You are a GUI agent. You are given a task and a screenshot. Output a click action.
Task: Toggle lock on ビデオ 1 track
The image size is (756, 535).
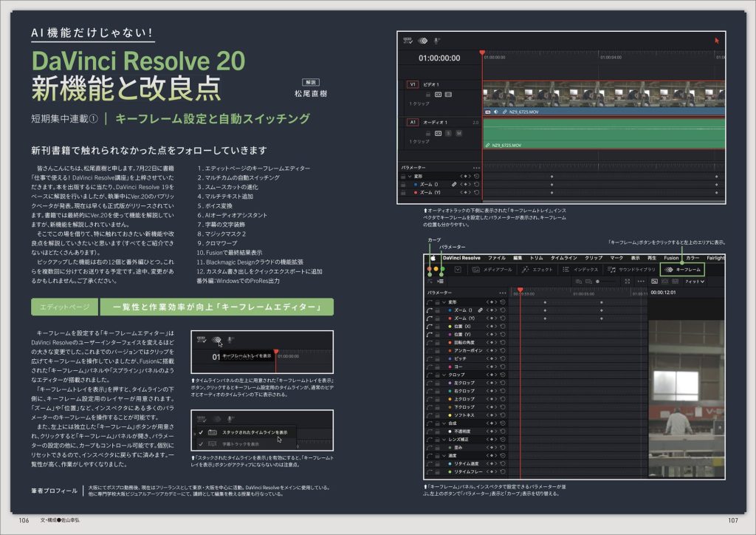[428, 95]
